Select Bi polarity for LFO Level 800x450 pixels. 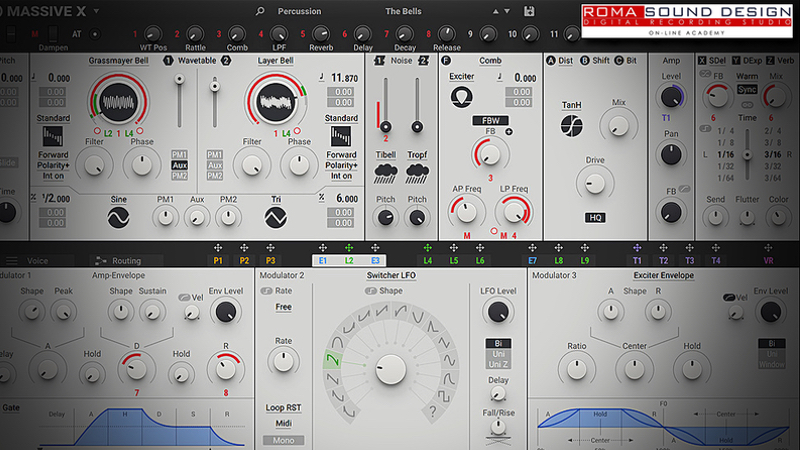pyautogui.click(x=498, y=343)
